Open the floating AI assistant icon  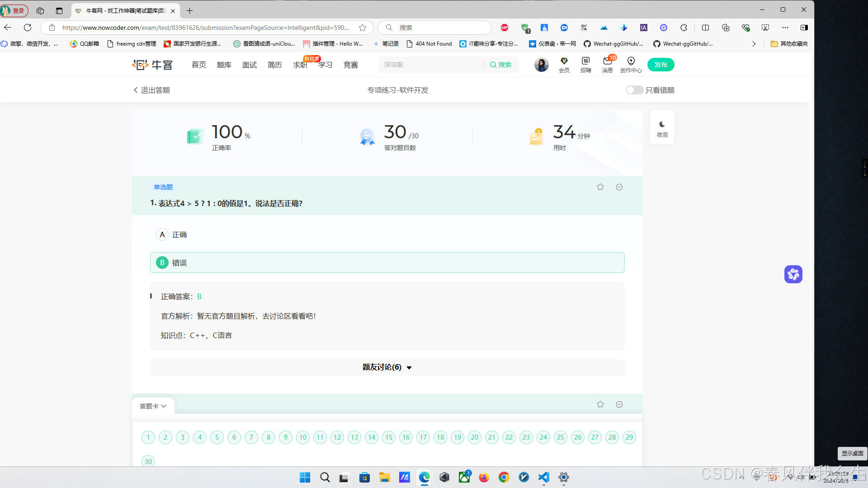(793, 274)
